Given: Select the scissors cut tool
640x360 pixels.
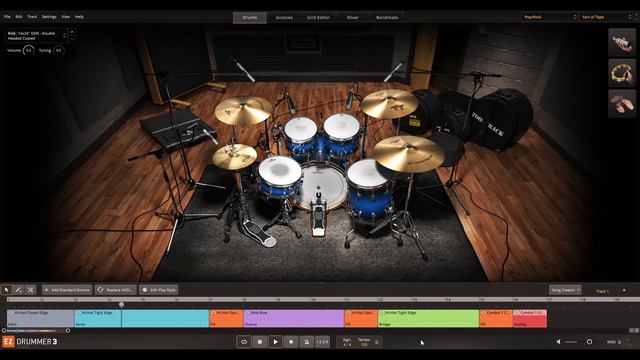Looking at the screenshot, I should [30, 290].
